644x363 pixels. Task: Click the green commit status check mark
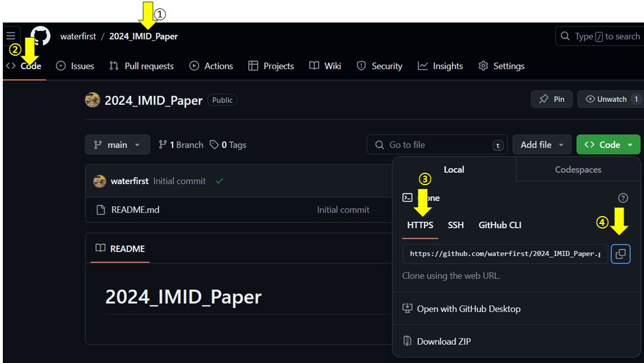220,181
